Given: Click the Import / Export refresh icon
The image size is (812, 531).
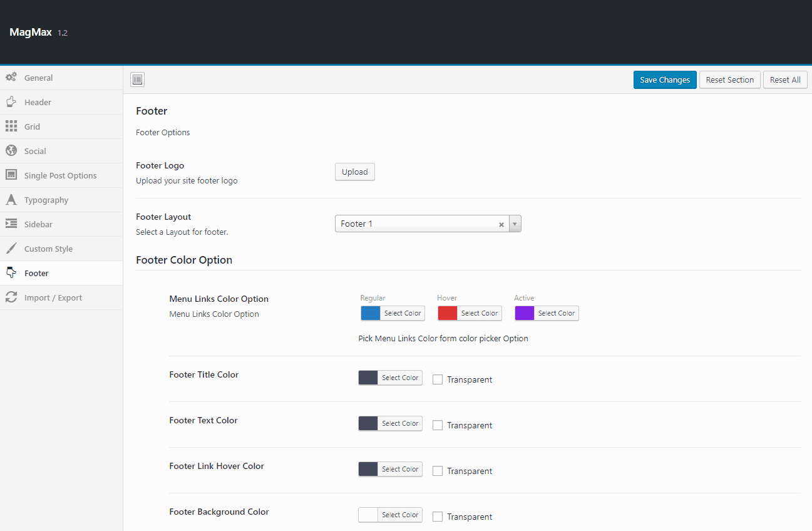Looking at the screenshot, I should (11, 297).
